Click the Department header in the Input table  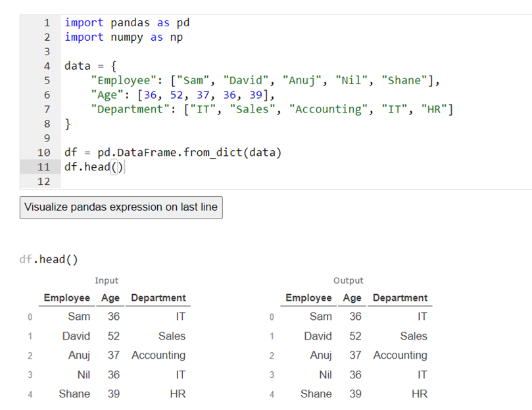(x=158, y=298)
